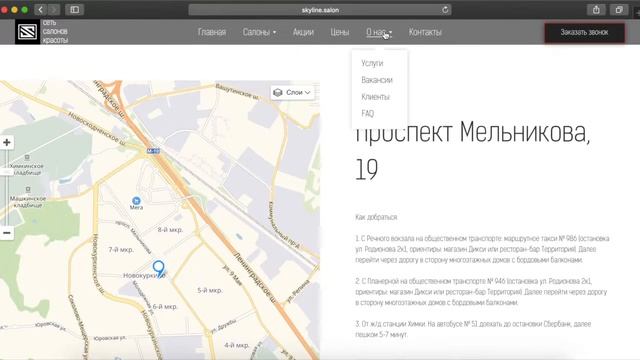
Task: Toggle the Safari sidebar icon
Action: pyautogui.click(x=74, y=9)
